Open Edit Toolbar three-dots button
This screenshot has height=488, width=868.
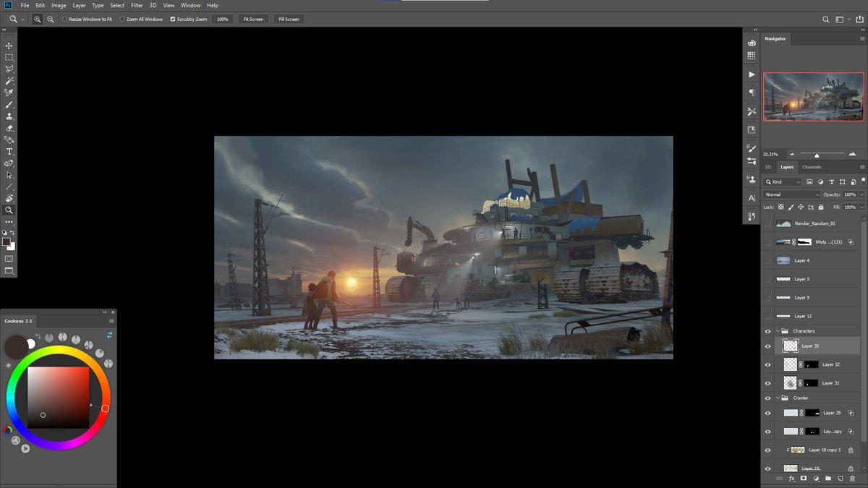click(x=9, y=222)
